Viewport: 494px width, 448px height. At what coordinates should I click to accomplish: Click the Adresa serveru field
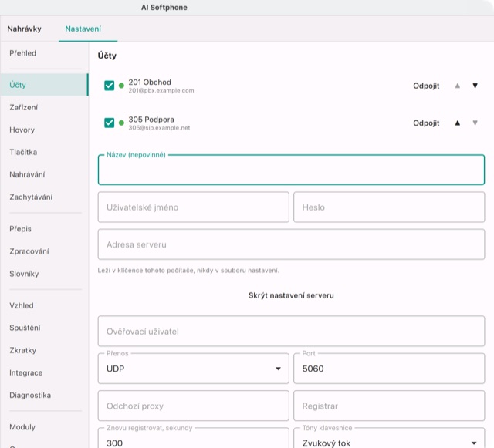[291, 244]
